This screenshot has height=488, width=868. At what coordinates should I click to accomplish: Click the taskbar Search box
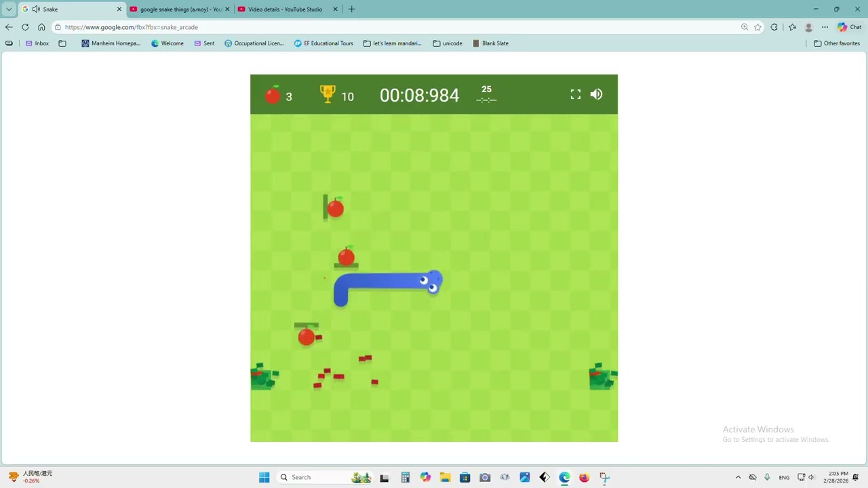coord(325,477)
